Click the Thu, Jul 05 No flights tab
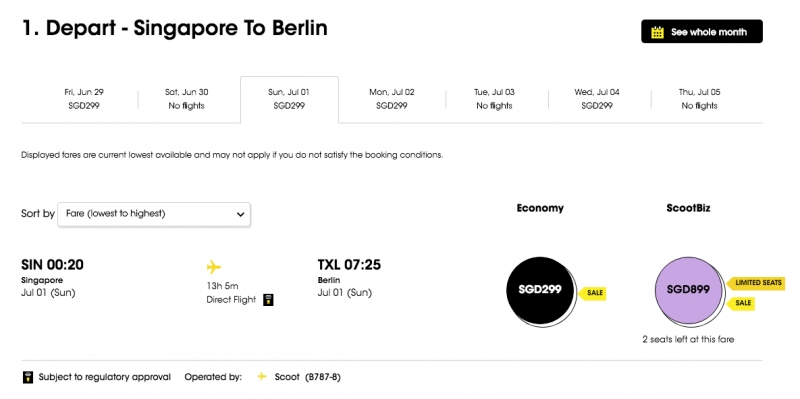 coord(699,99)
